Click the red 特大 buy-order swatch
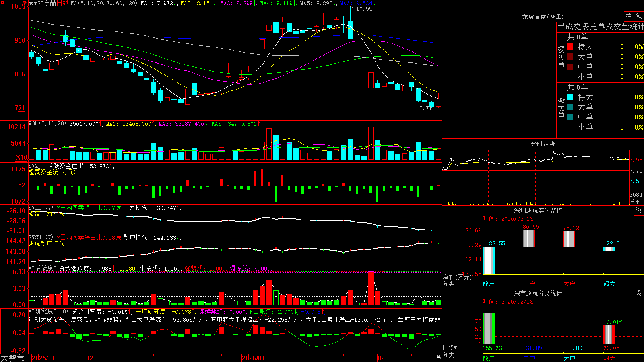 pyautogui.click(x=570, y=47)
